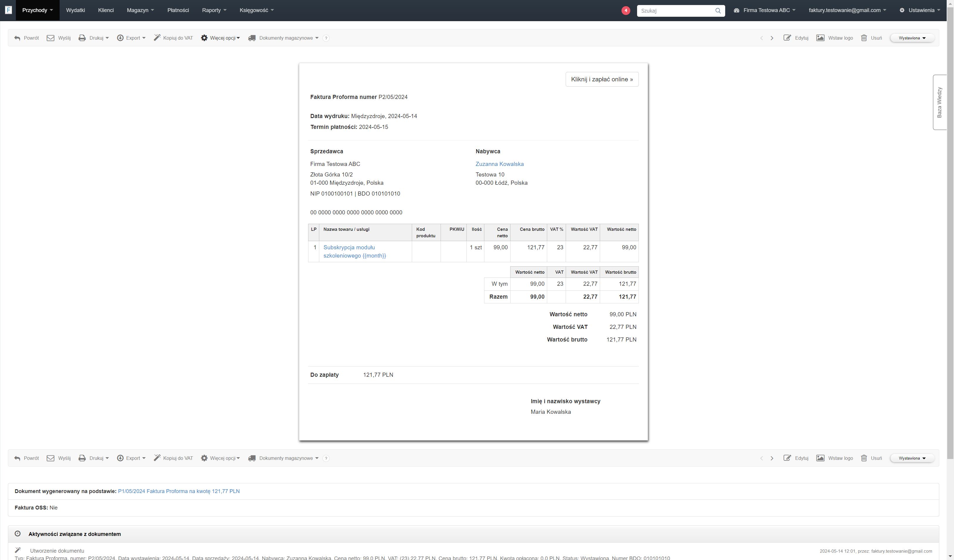Screen dimensions: 954x560
Task: Click the top Powrót back arrow
Action: [17, 38]
